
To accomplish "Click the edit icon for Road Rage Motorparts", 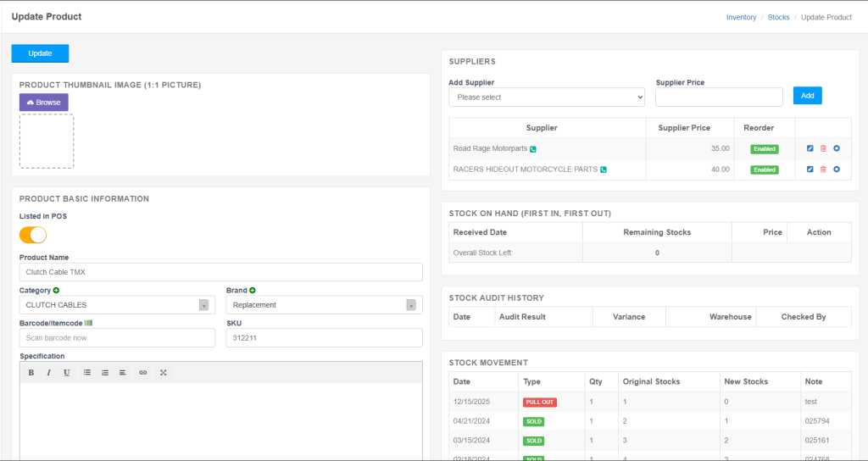I will click(810, 148).
